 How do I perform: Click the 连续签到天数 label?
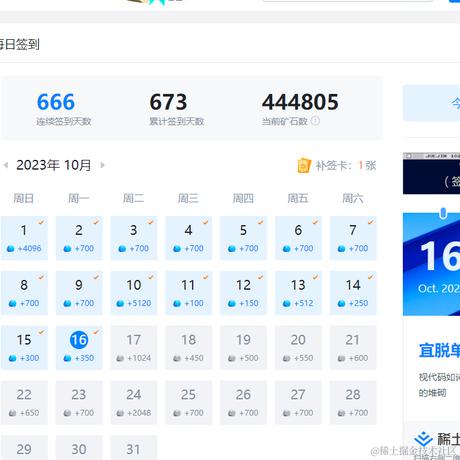(64, 121)
